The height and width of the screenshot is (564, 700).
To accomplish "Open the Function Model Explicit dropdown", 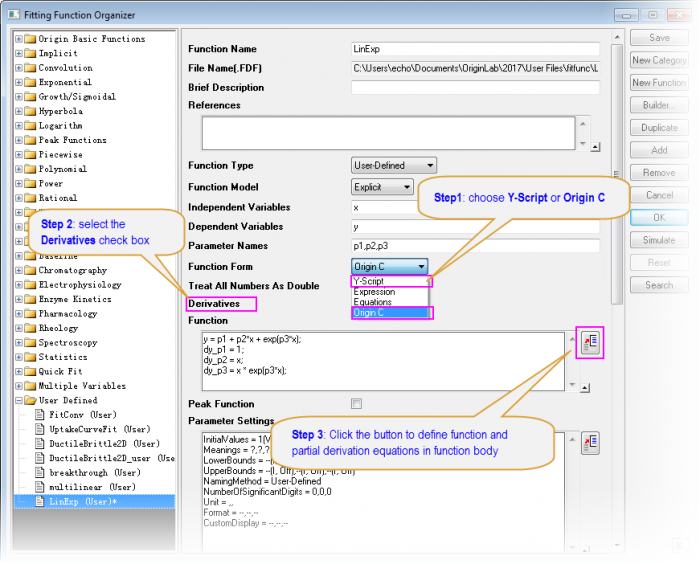I will tap(382, 187).
